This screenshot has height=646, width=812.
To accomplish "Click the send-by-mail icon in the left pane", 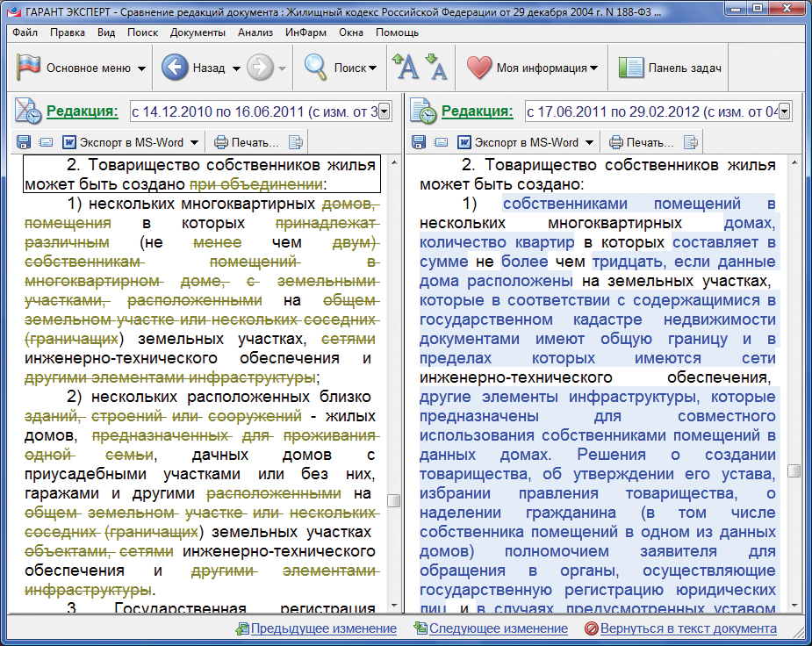I will pyautogui.click(x=47, y=142).
